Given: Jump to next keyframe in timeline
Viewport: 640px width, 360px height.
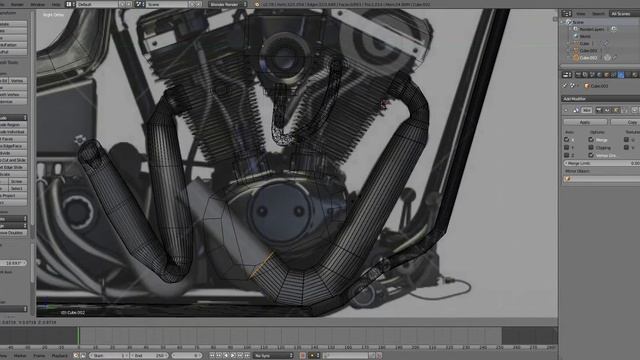Looking at the screenshot, I should click(x=240, y=356).
